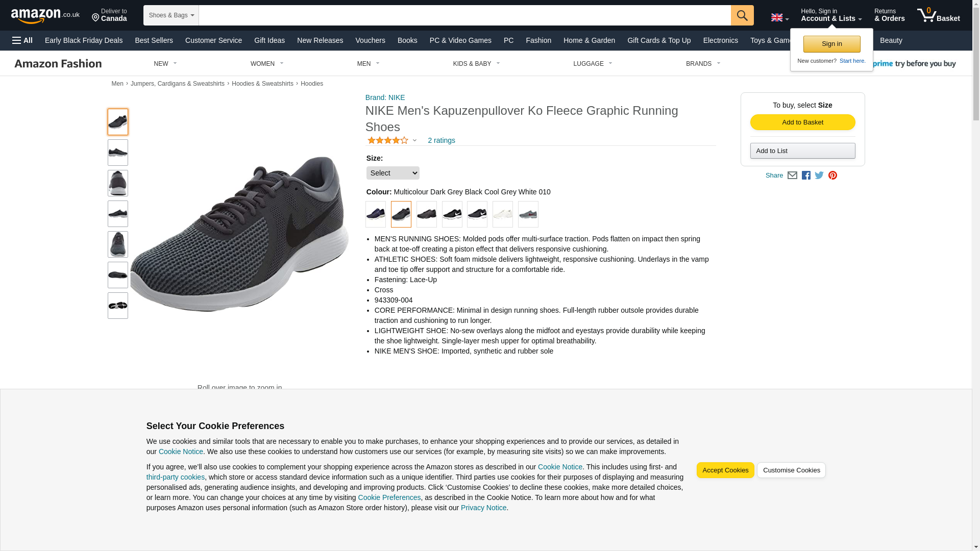Image resolution: width=980 pixels, height=551 pixels.
Task: Click the Amazon.co.uk logo
Action: point(45,16)
